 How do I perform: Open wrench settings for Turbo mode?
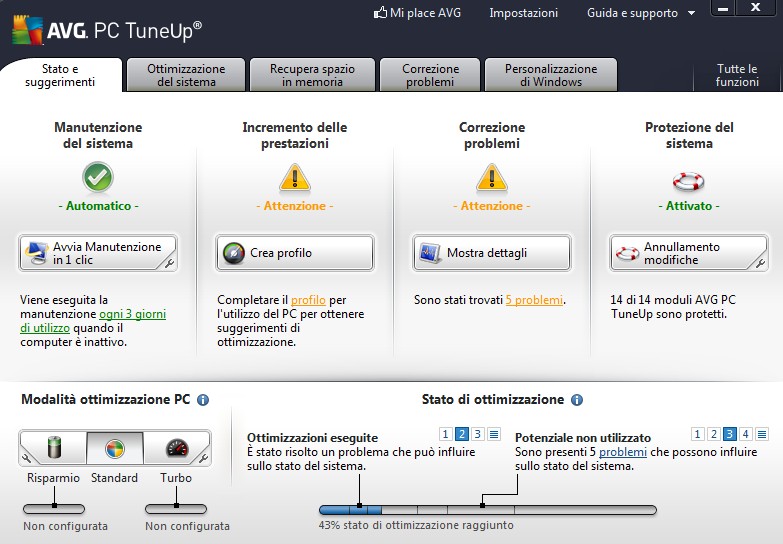(203, 457)
